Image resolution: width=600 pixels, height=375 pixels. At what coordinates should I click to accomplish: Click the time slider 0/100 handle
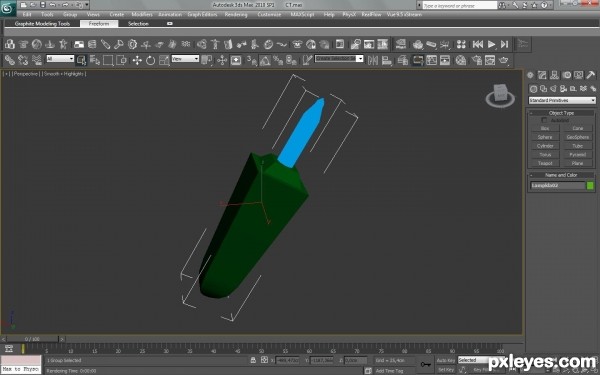point(32,339)
